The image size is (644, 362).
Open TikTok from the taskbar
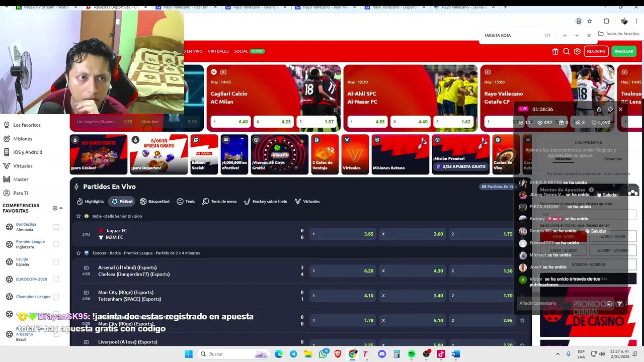click(x=441, y=354)
